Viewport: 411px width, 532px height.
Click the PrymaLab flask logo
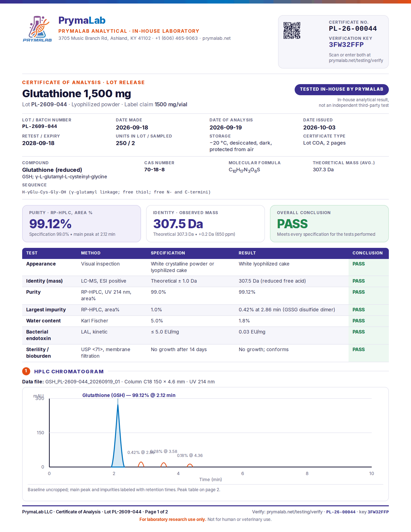37,28
